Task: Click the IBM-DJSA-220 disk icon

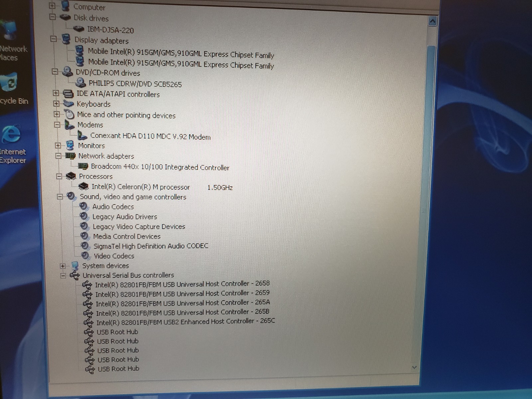Action: point(79,29)
